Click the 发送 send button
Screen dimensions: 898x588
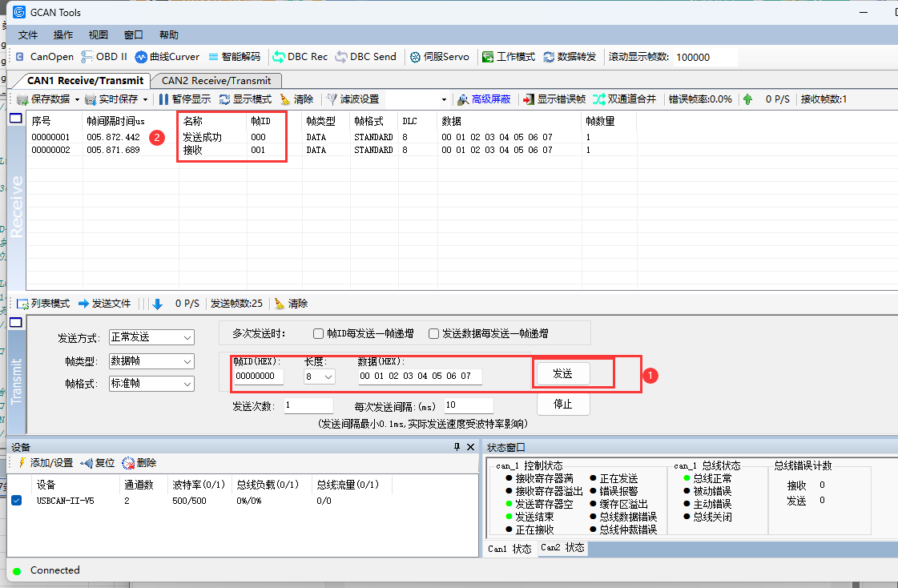tap(562, 374)
